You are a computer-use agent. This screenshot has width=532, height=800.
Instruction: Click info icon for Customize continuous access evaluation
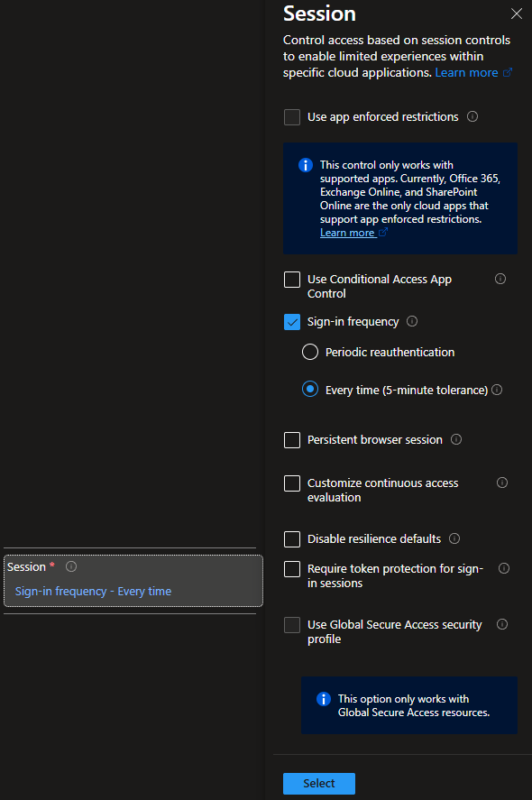coord(502,483)
